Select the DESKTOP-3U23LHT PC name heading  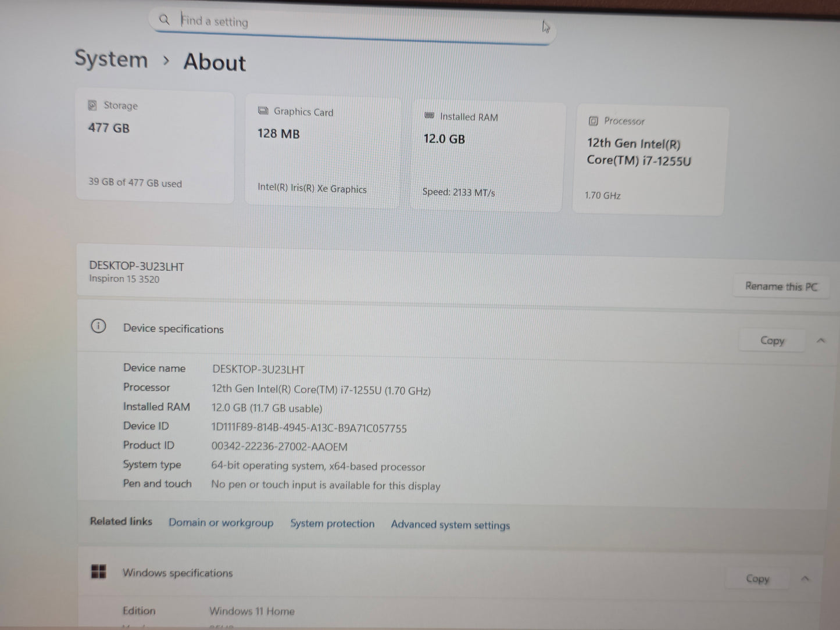pyautogui.click(x=136, y=266)
